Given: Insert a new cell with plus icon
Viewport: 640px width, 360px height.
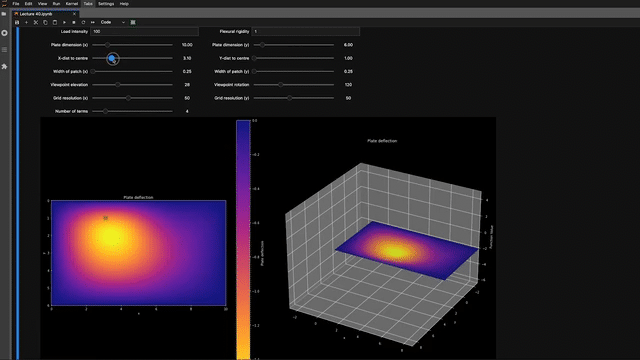Looking at the screenshot, I should (27, 22).
